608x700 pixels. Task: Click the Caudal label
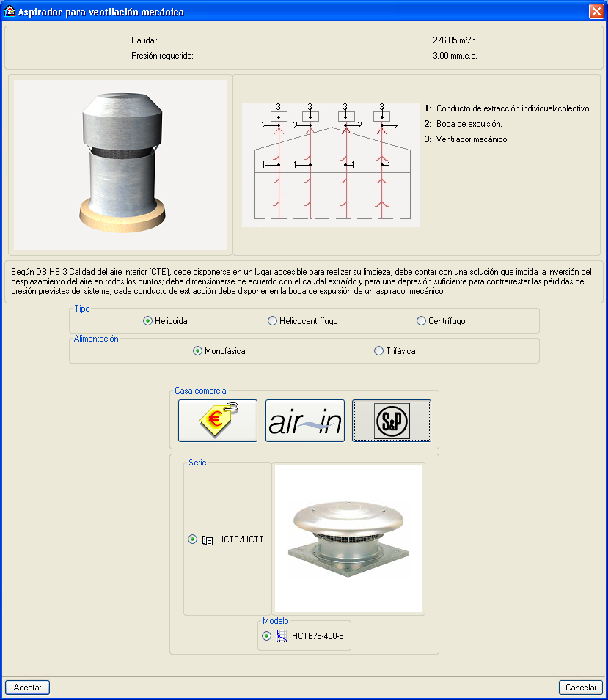pyautogui.click(x=144, y=40)
